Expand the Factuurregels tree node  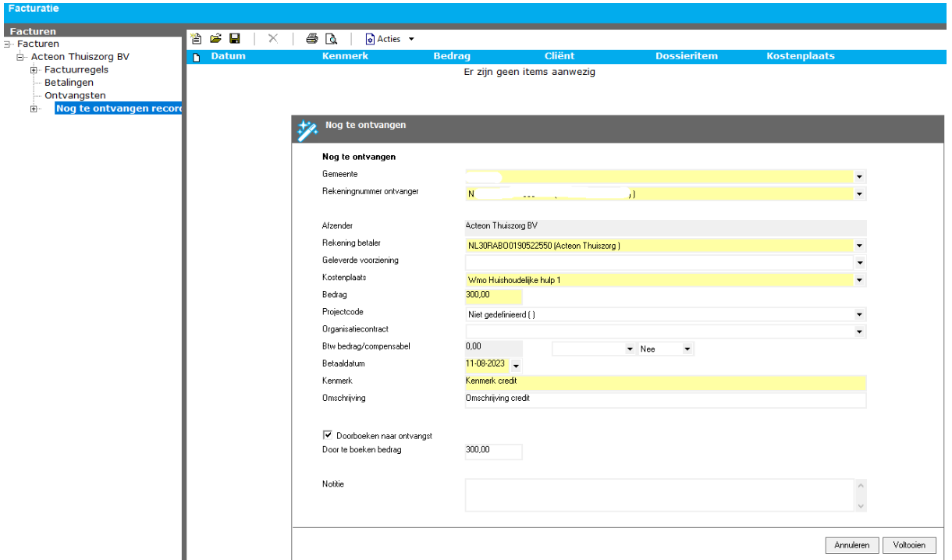[34, 70]
